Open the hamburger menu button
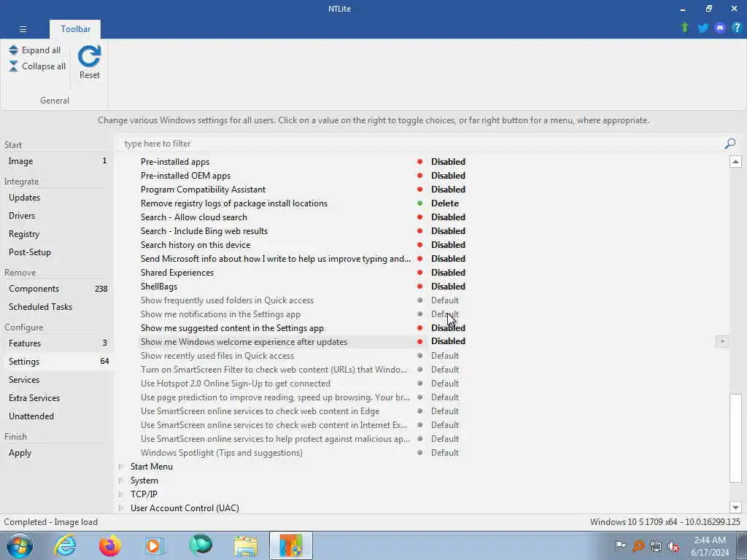This screenshot has width=747, height=560. pos(23,29)
